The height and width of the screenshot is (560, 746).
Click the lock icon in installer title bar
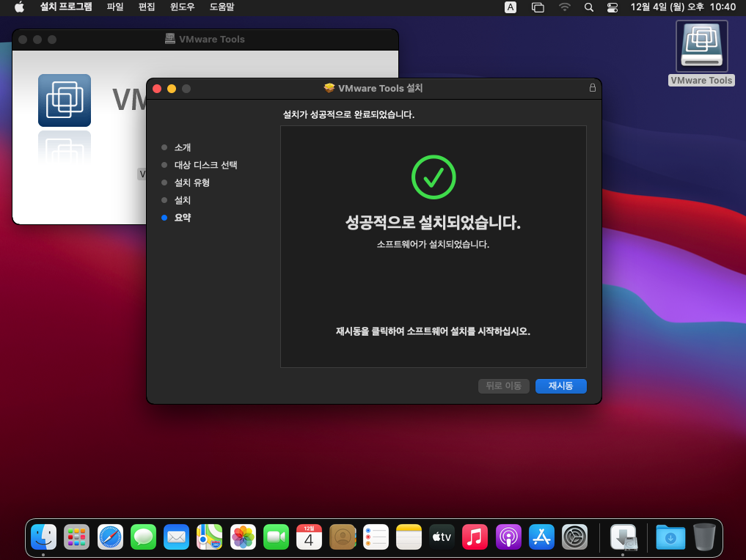[x=593, y=88]
